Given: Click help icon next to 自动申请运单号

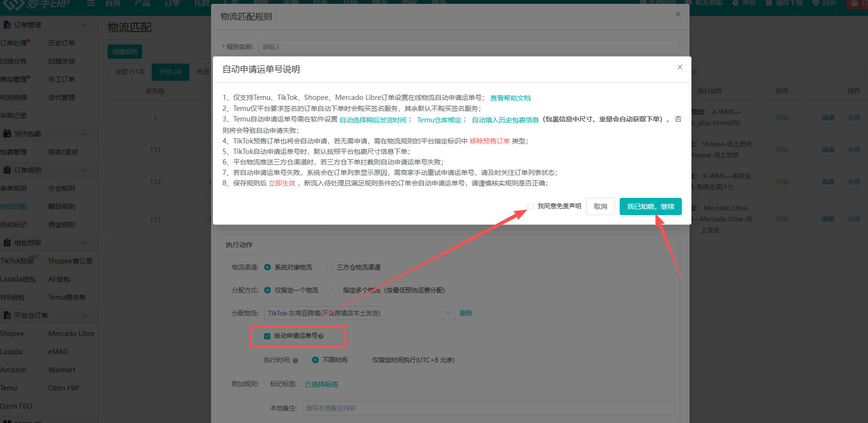Looking at the screenshot, I should (x=321, y=336).
